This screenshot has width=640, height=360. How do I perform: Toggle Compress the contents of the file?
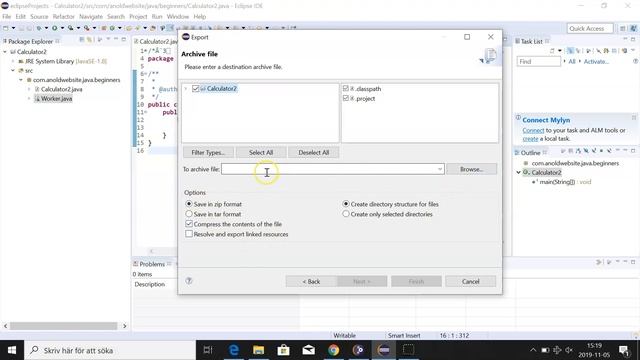click(x=189, y=224)
